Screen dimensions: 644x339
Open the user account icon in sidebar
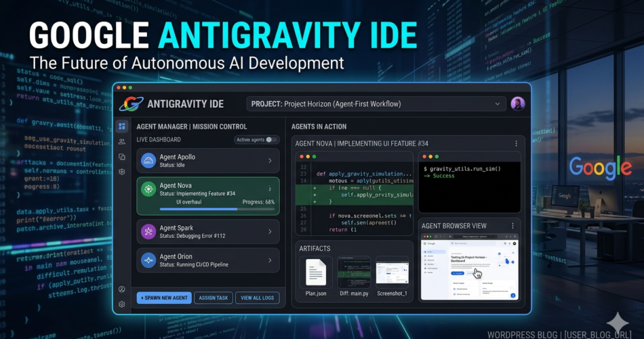[x=122, y=289]
